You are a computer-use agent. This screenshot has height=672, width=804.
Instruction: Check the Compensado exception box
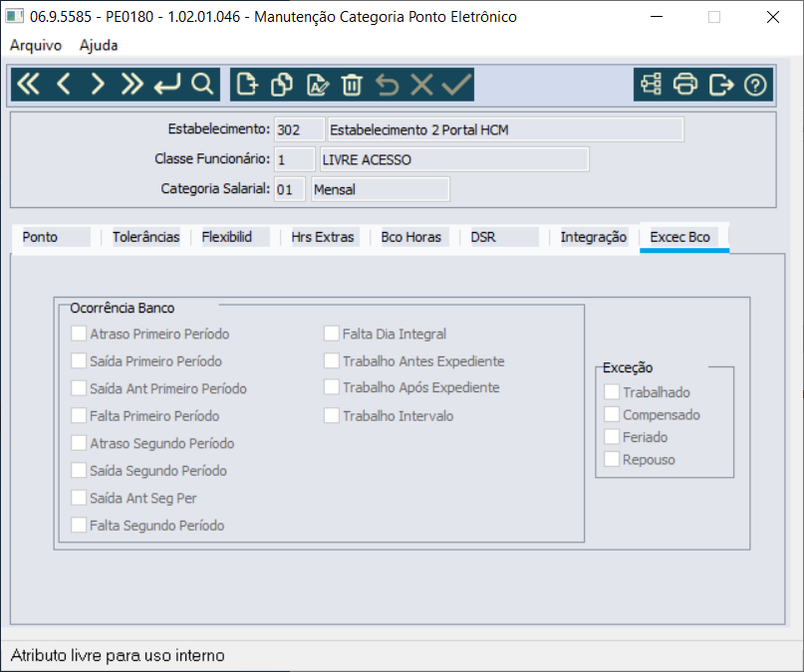pos(612,414)
